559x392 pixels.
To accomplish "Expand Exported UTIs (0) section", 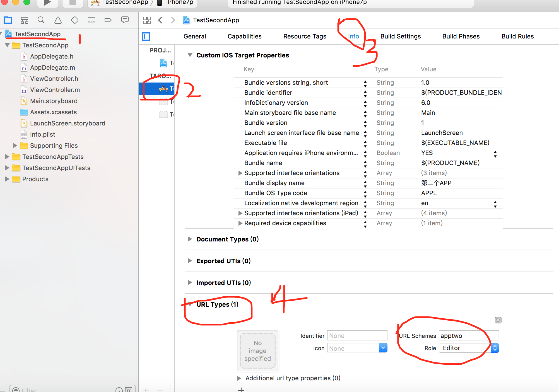I will 190,261.
